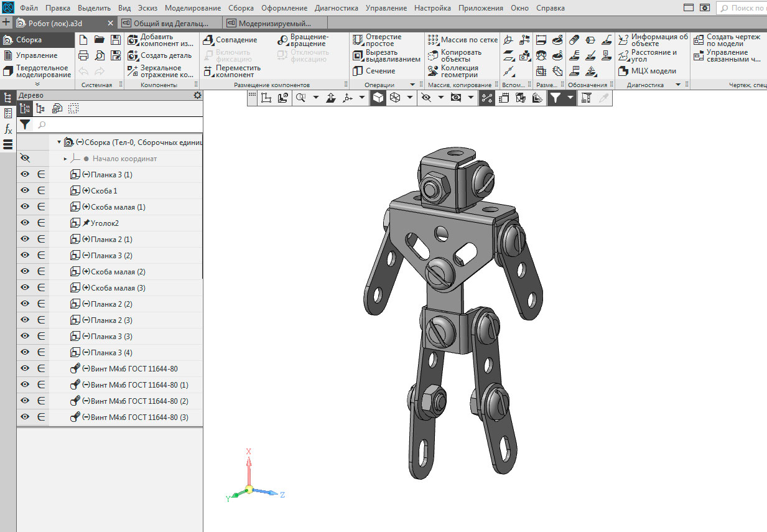This screenshot has width=767, height=532.
Task: Add new document tab plus
Action: coord(6,22)
